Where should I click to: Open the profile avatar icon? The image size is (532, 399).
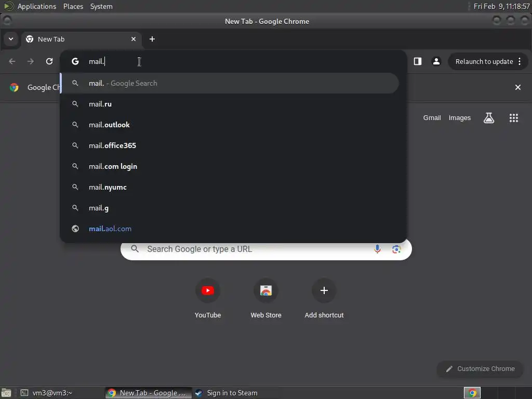pyautogui.click(x=436, y=61)
